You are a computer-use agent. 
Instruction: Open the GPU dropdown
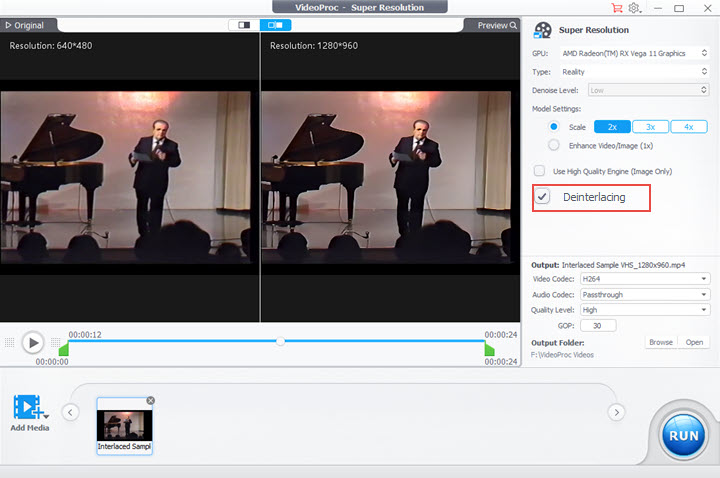(x=635, y=53)
